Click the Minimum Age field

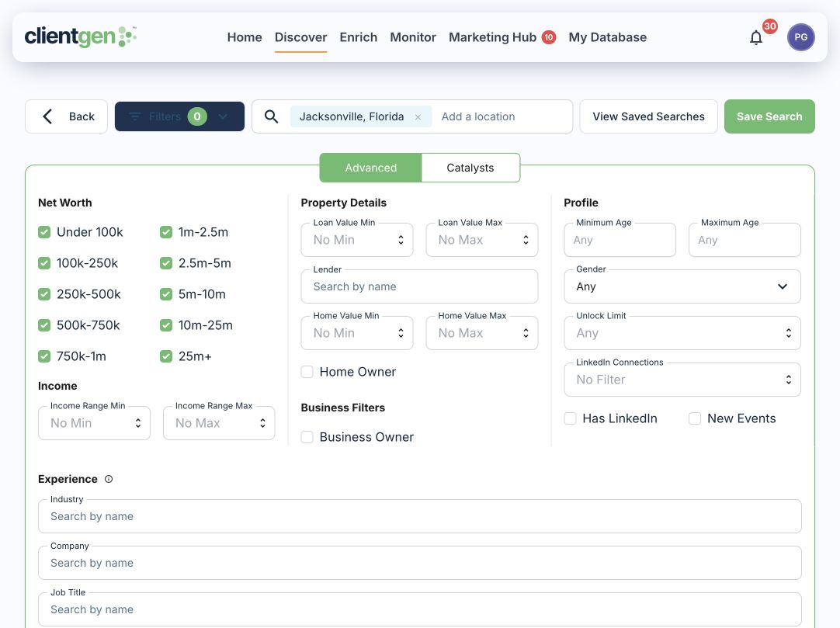click(x=620, y=240)
